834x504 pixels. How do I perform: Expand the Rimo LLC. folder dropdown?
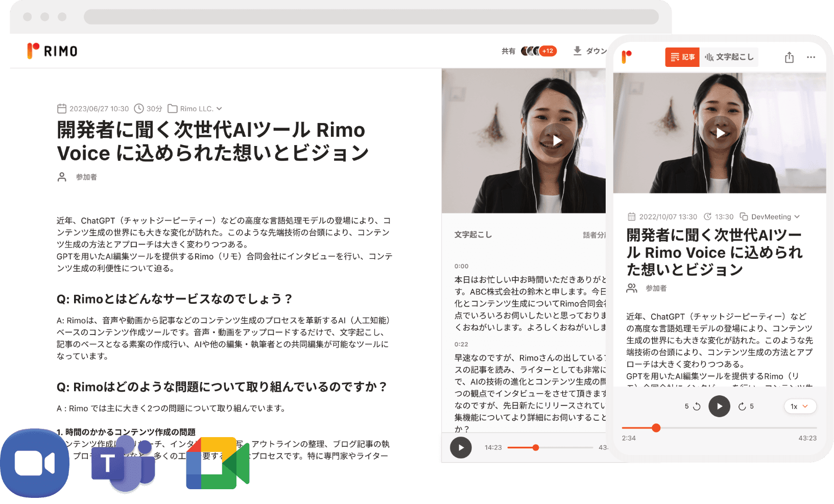[x=219, y=109]
